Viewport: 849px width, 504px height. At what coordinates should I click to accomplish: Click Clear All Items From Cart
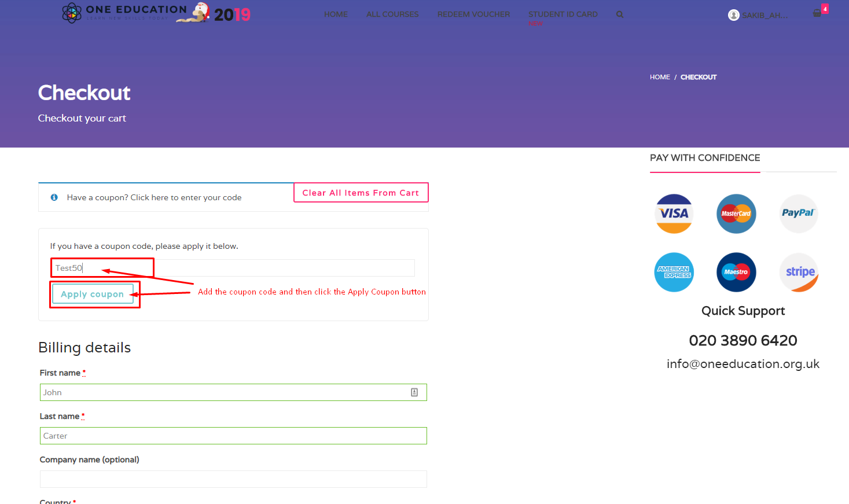click(x=361, y=192)
